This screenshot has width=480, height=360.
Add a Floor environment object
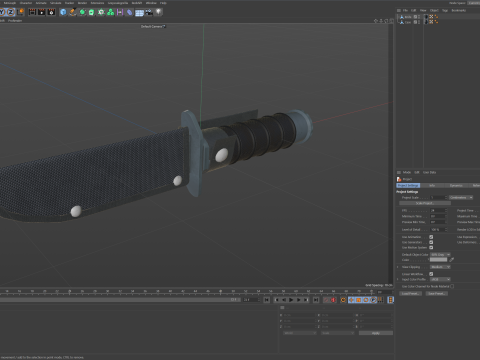click(139, 13)
